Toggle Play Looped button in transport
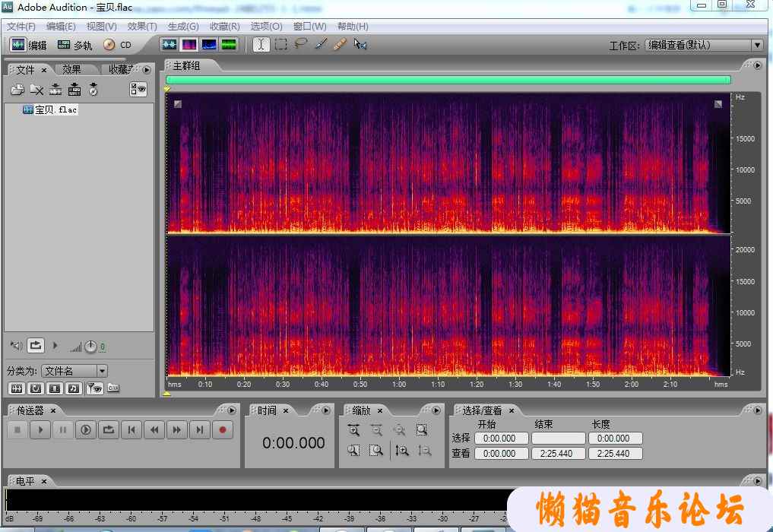 click(x=109, y=430)
